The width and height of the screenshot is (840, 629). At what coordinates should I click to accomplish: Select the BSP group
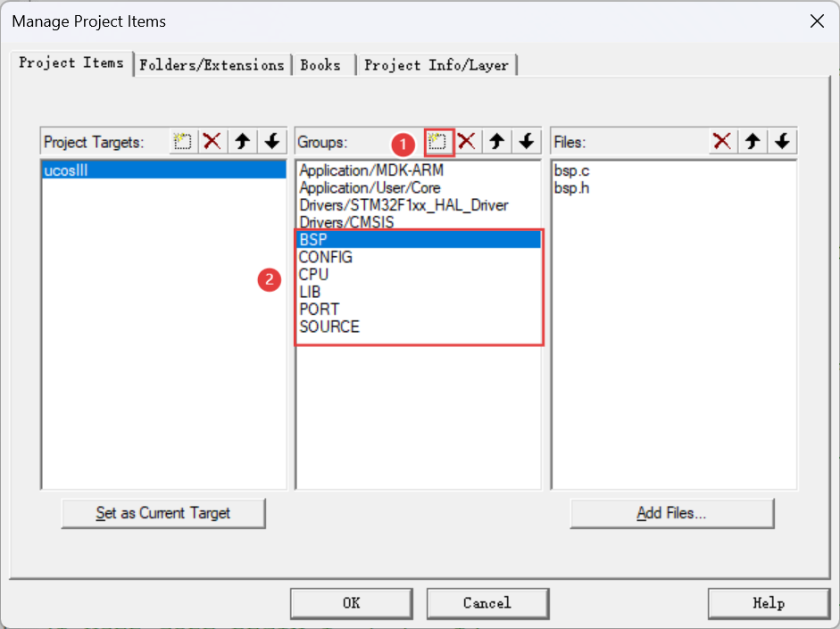pos(418,239)
